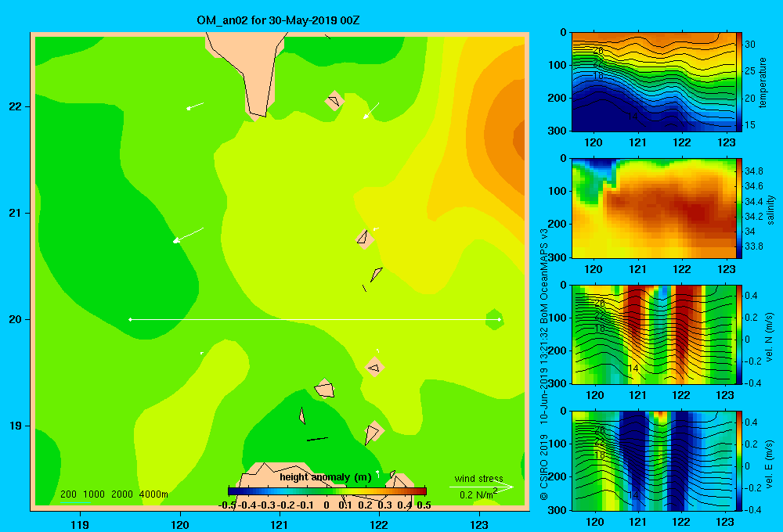Viewport: 783px width, 532px height.
Task: Click the "-0.4" tick on vel. E color bar
Action: pyautogui.click(x=753, y=509)
